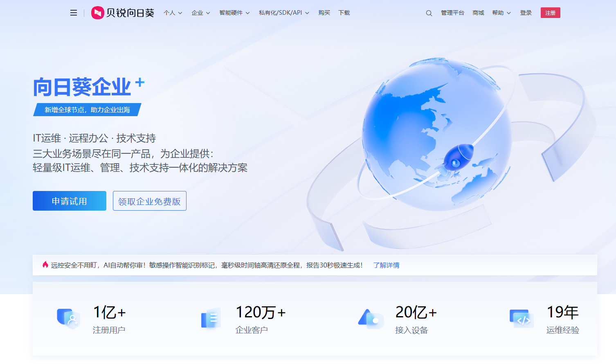
Task: Expand the 智能硬件 dropdown menu
Action: 234,13
